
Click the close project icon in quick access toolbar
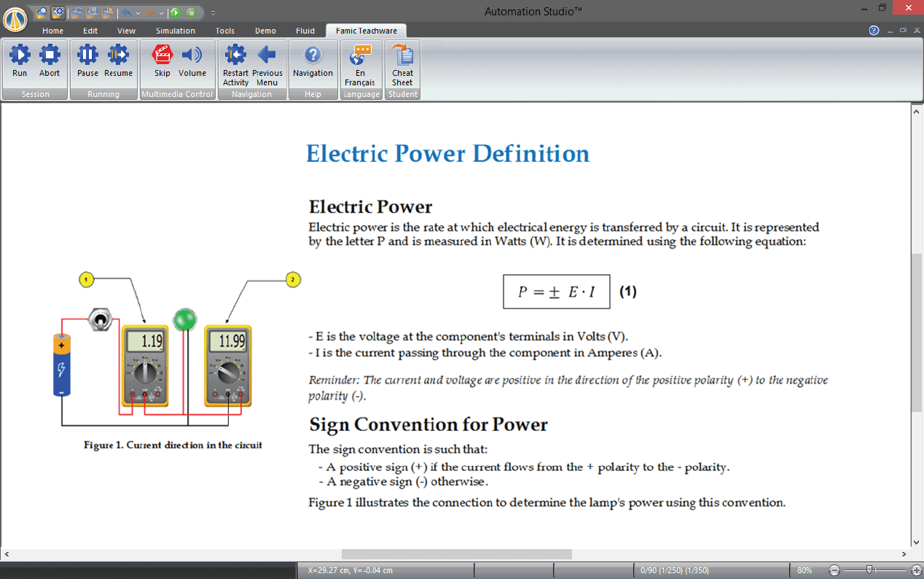108,12
